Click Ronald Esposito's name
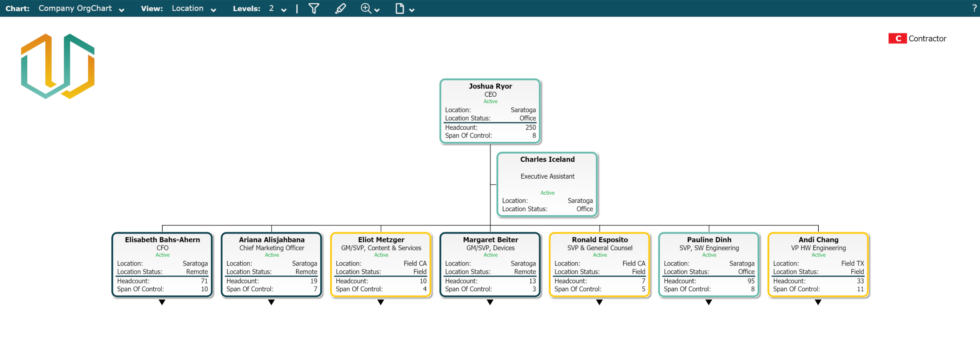 pyautogui.click(x=600, y=240)
